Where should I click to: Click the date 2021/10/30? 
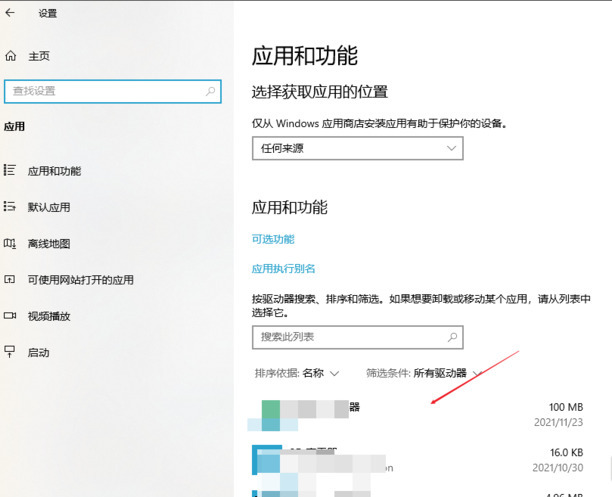[x=557, y=468]
